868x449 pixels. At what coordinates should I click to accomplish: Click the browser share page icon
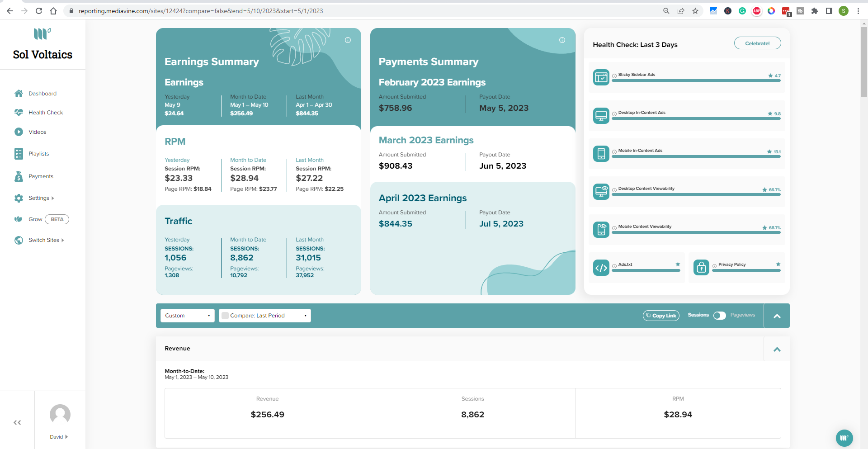pos(681,11)
